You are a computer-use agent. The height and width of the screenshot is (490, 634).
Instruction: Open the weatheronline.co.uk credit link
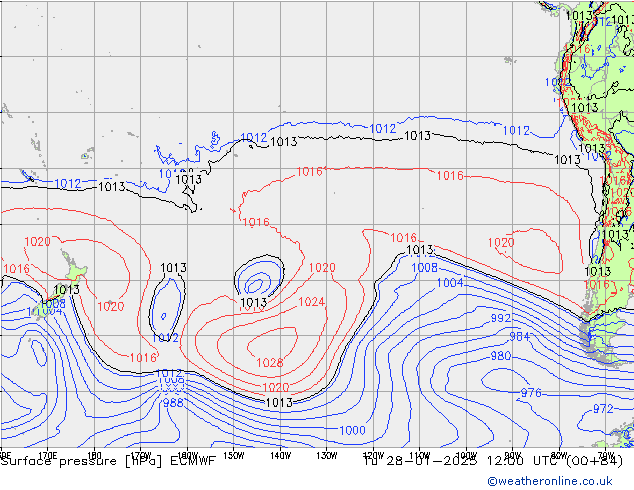pos(550,481)
